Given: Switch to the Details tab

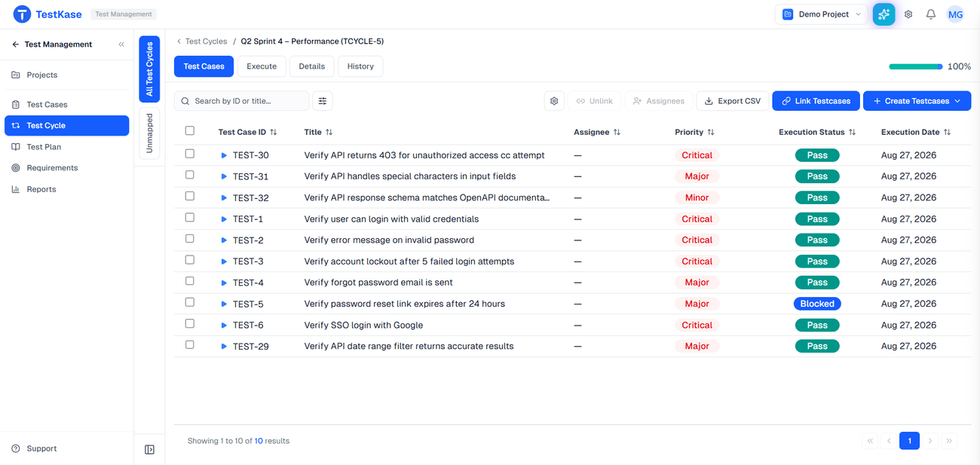Looking at the screenshot, I should click(x=311, y=66).
